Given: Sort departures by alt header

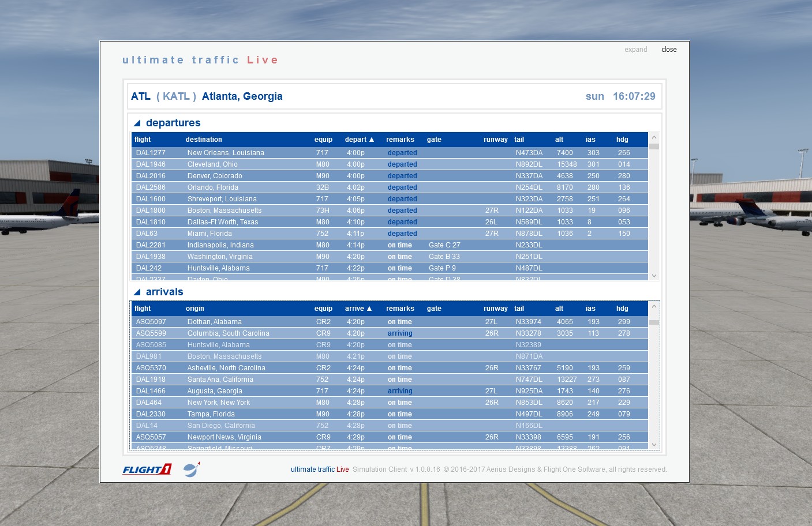Looking at the screenshot, I should [559, 140].
